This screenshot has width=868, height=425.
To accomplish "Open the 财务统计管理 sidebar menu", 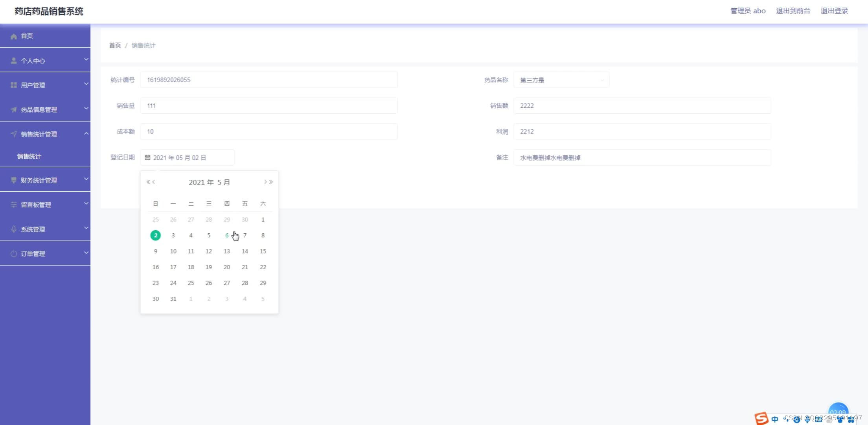I will [45, 180].
